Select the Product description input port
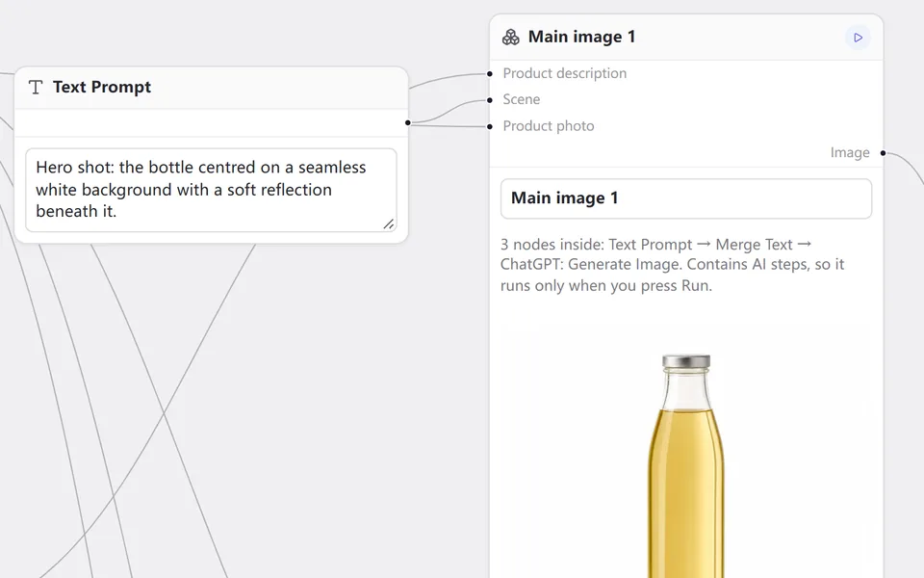The width and height of the screenshot is (924, 578). coord(490,74)
